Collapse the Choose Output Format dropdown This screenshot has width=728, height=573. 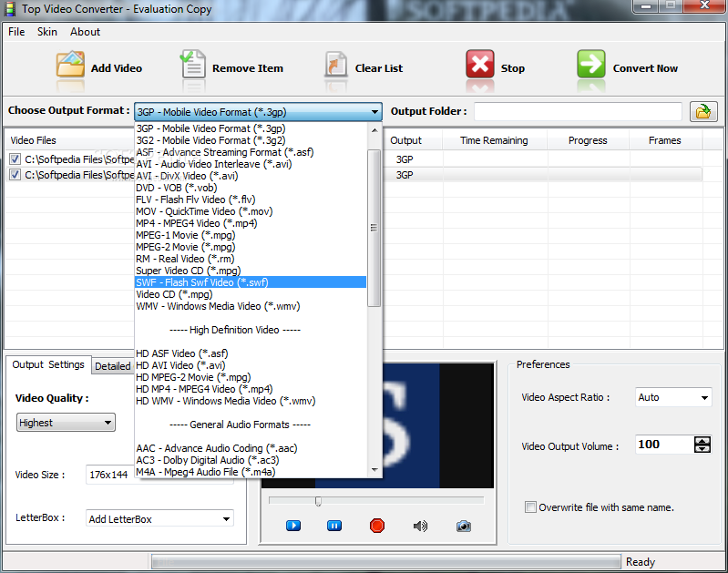[374, 112]
